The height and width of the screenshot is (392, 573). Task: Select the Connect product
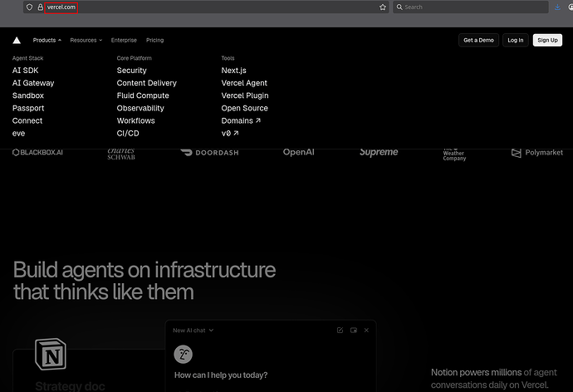(27, 121)
